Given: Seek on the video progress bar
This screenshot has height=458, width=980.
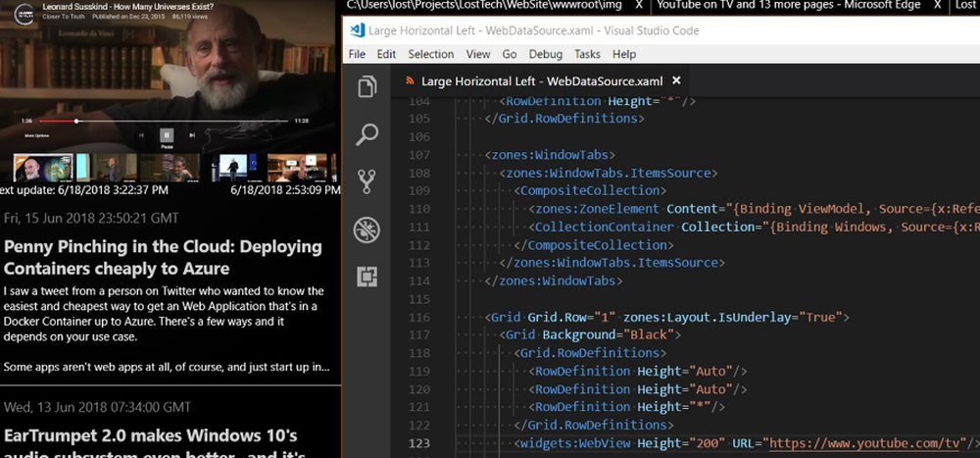Looking at the screenshot, I should pyautogui.click(x=164, y=121).
